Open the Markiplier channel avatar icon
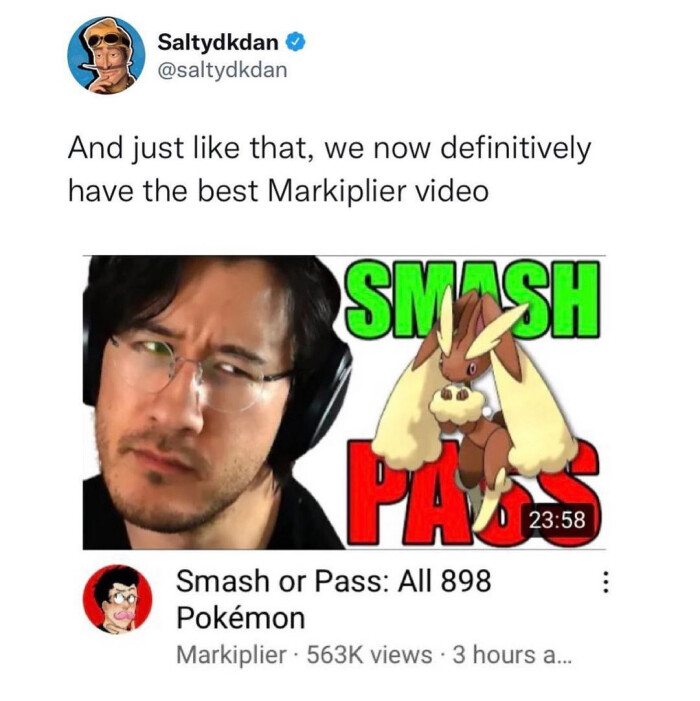 [118, 599]
